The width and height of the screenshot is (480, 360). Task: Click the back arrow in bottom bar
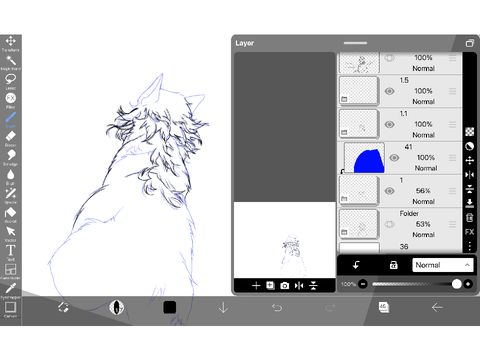click(437, 307)
